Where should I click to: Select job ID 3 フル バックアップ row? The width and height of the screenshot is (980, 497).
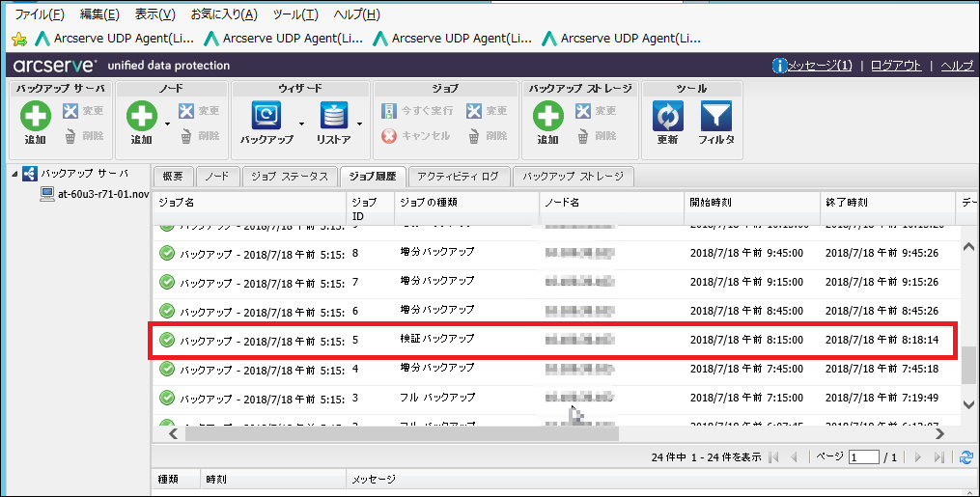coord(556,398)
